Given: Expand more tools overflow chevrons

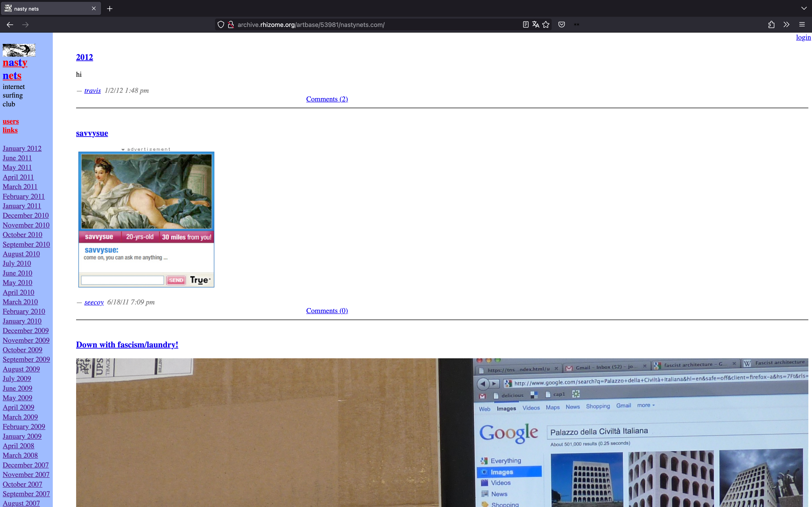Looking at the screenshot, I should point(786,24).
